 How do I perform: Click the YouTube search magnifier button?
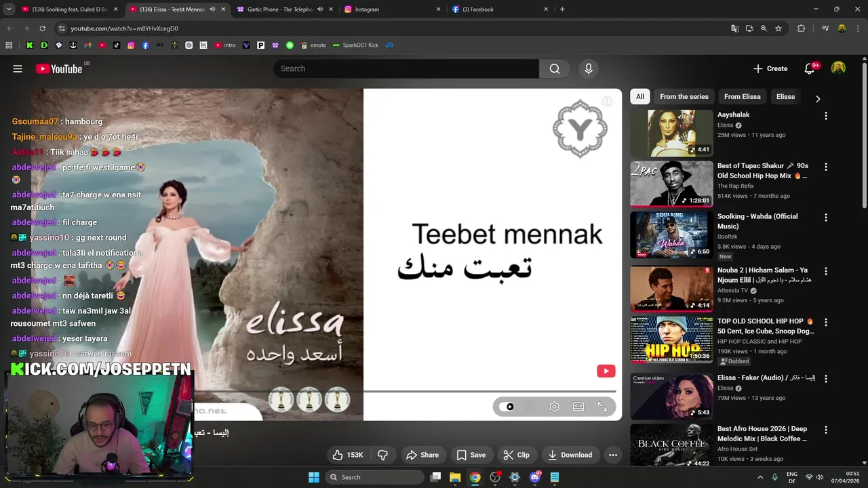click(x=555, y=68)
